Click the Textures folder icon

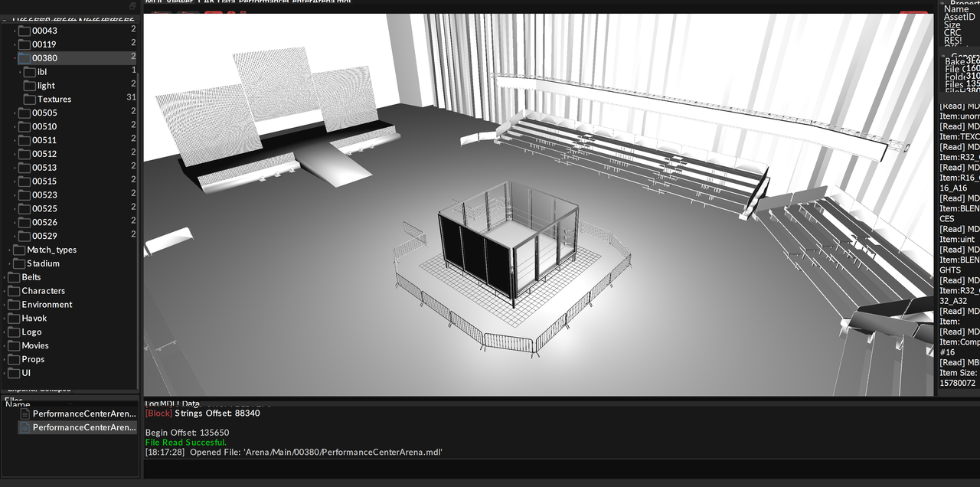[x=30, y=100]
